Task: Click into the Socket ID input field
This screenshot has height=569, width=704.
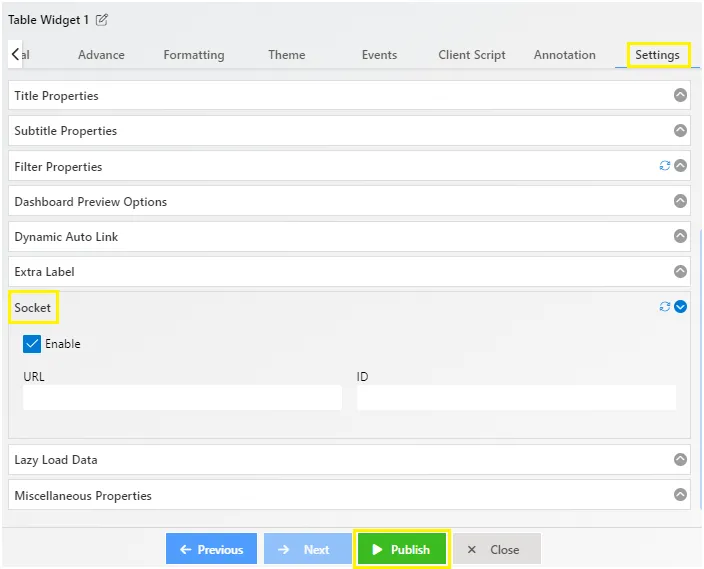Action: click(x=516, y=397)
